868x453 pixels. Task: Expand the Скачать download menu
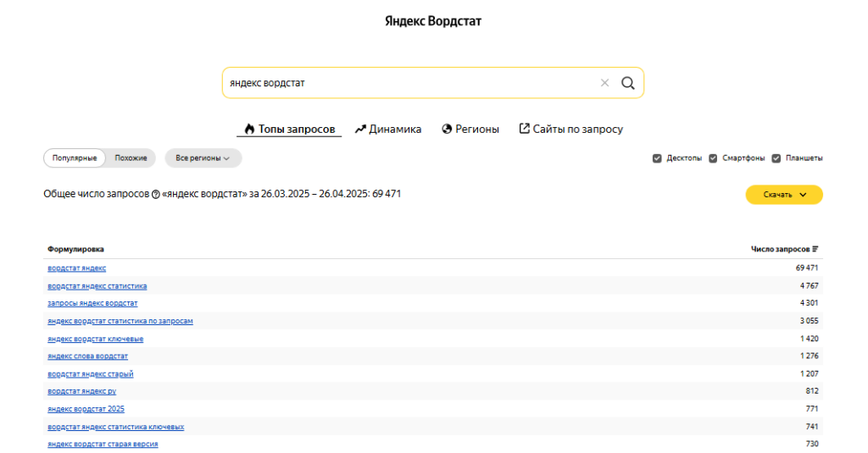(x=784, y=195)
